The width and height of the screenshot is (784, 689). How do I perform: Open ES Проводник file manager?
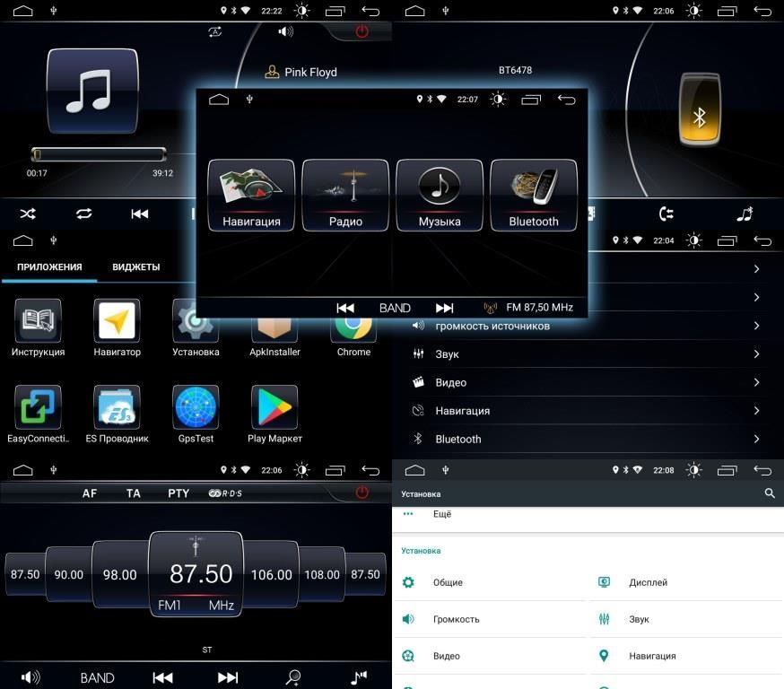pyautogui.click(x=117, y=409)
